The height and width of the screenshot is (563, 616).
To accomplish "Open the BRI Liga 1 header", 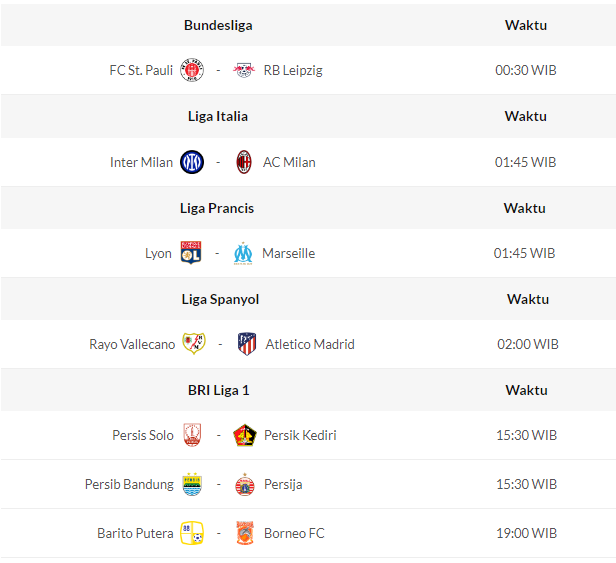I will [218, 390].
